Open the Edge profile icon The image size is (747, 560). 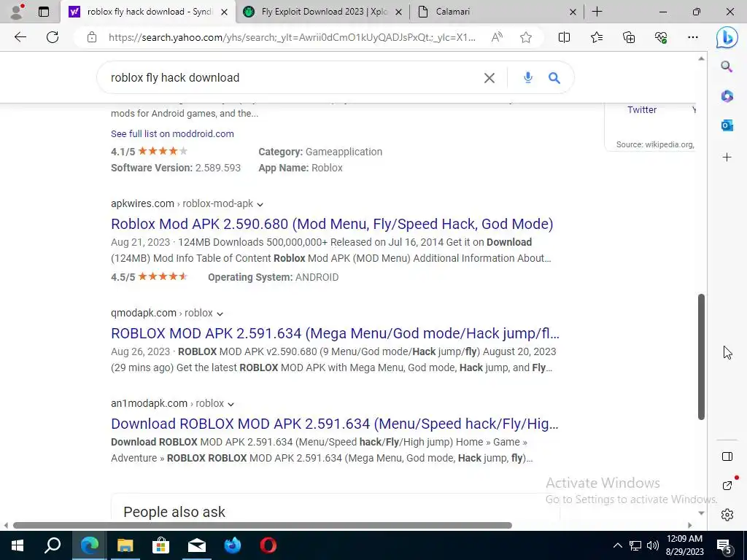click(x=17, y=12)
